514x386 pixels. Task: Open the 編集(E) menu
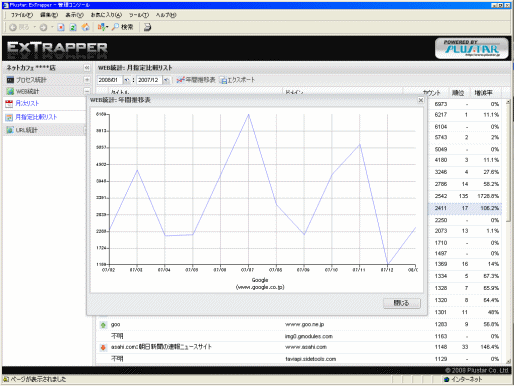tap(49, 15)
